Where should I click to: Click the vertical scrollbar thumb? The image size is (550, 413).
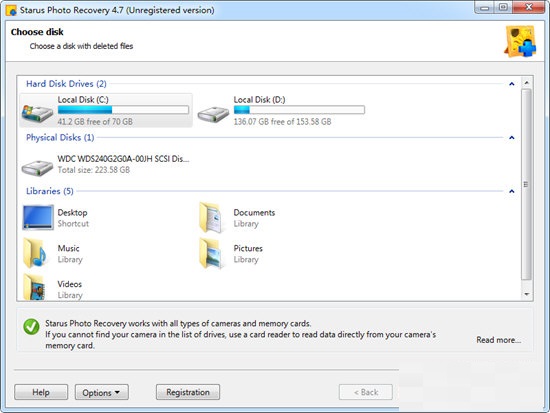[x=526, y=184]
